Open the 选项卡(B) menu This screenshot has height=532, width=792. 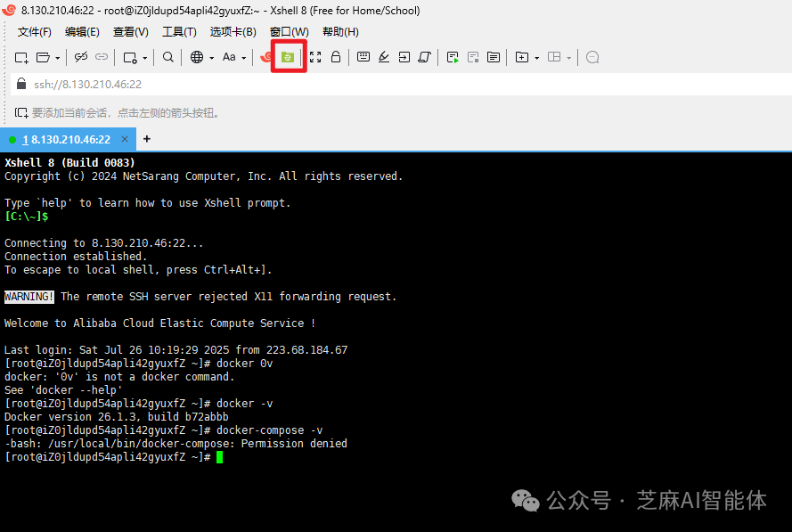coord(233,32)
